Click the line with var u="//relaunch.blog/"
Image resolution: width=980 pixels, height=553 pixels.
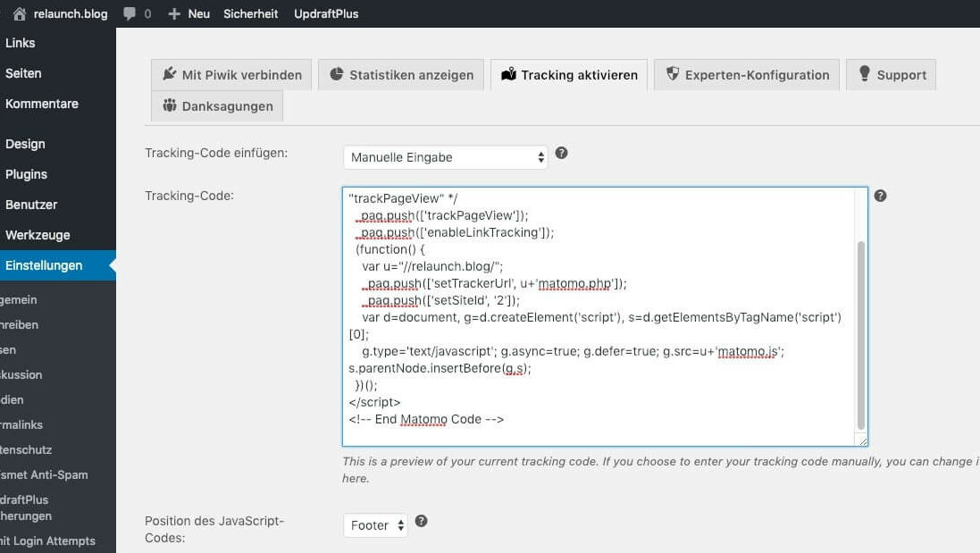[432, 266]
